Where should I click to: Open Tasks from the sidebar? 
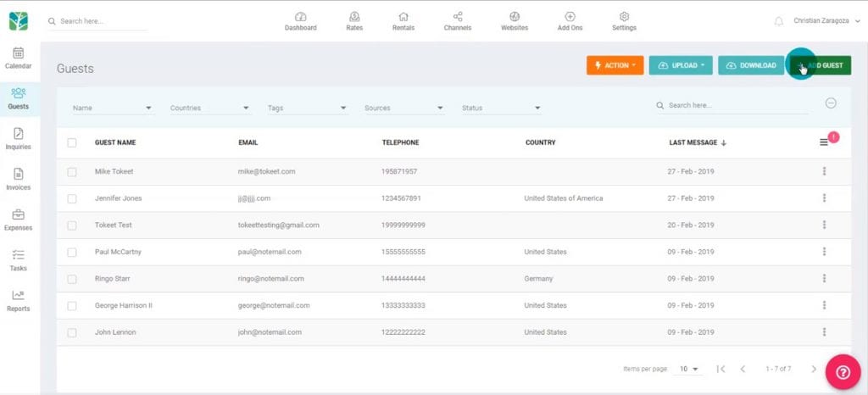[x=19, y=255]
